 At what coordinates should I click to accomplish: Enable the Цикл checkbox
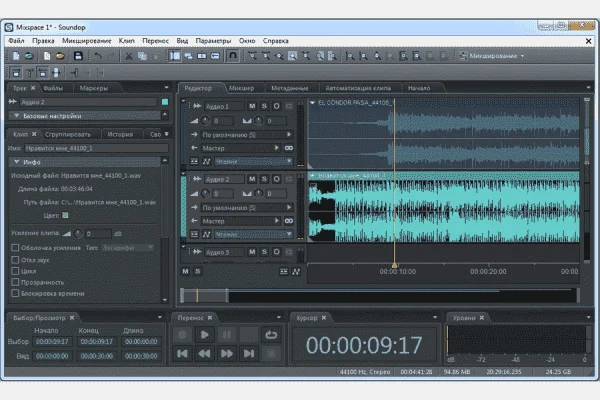pos(15,271)
